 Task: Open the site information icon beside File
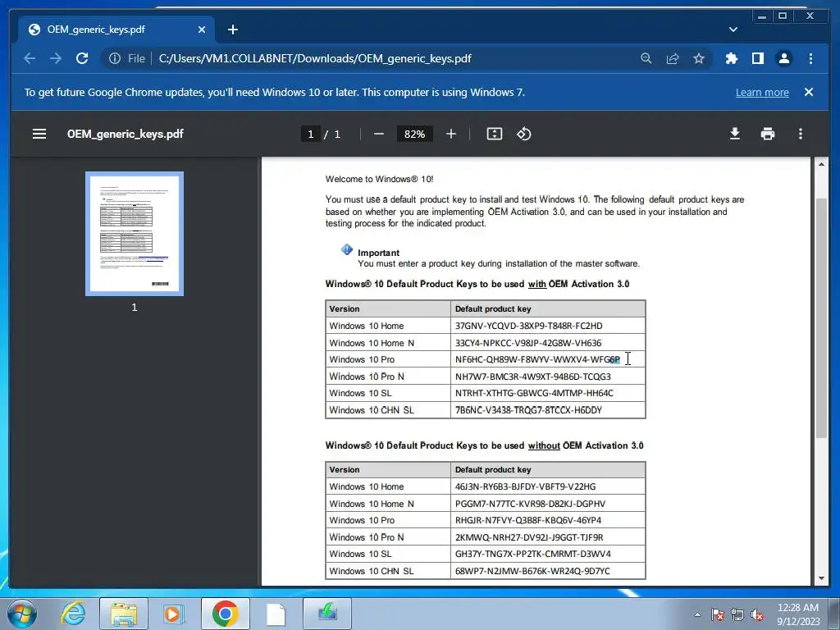(x=115, y=58)
